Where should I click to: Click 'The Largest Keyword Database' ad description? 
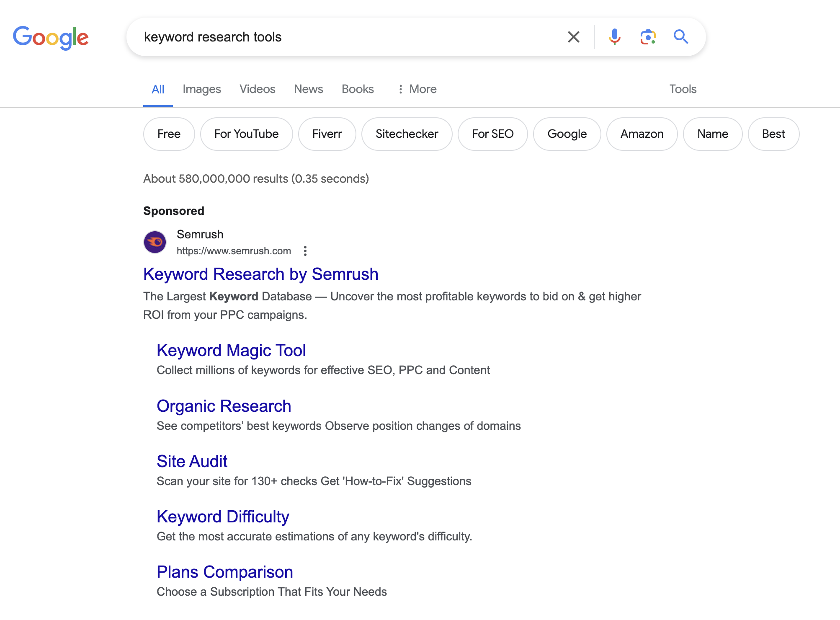(x=392, y=306)
